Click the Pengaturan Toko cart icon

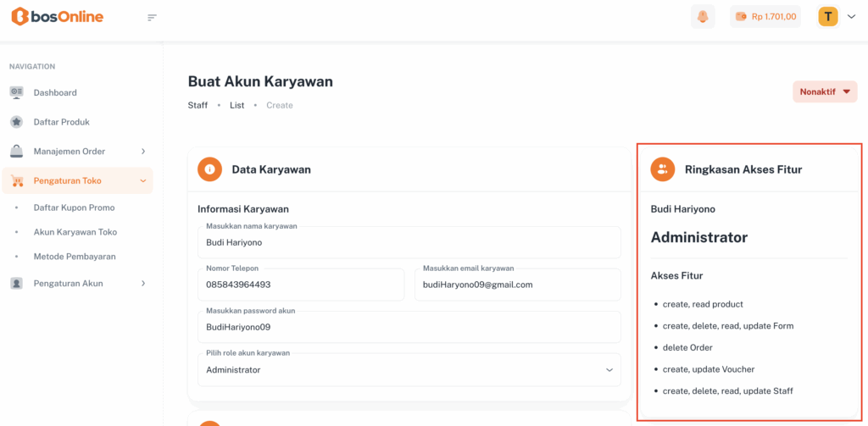coord(17,180)
